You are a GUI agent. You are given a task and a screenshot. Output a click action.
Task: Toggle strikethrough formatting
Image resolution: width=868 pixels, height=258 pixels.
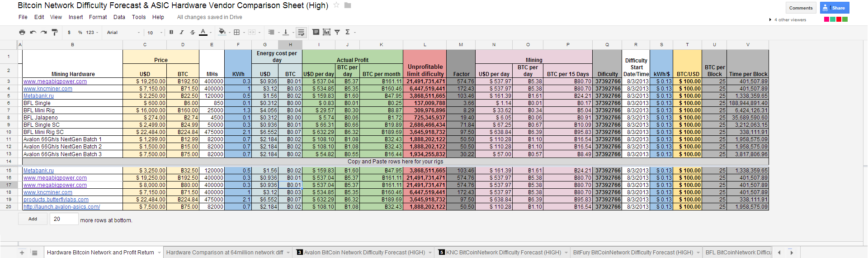click(x=193, y=32)
